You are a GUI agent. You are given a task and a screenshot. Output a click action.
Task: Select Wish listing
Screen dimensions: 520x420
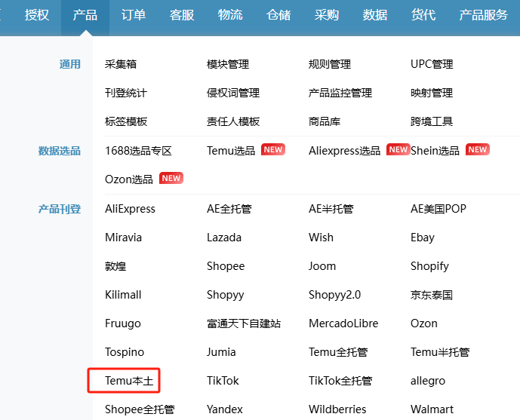pos(321,238)
